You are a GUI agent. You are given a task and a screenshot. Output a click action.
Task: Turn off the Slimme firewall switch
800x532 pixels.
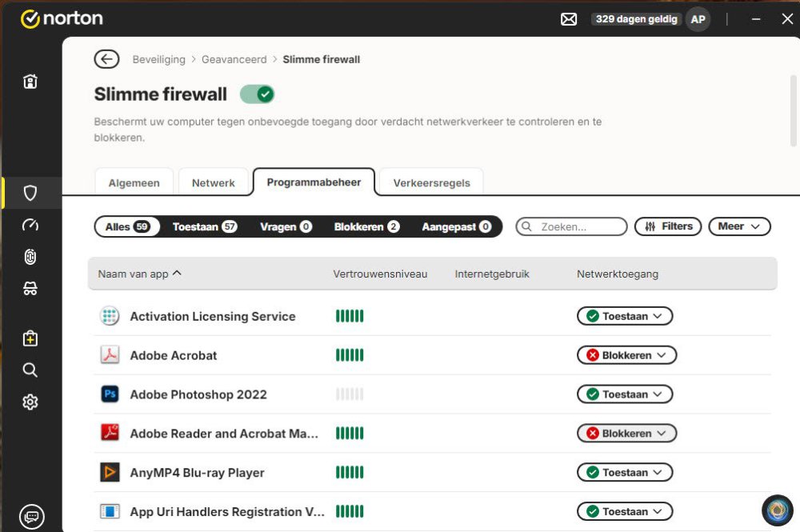[257, 94]
